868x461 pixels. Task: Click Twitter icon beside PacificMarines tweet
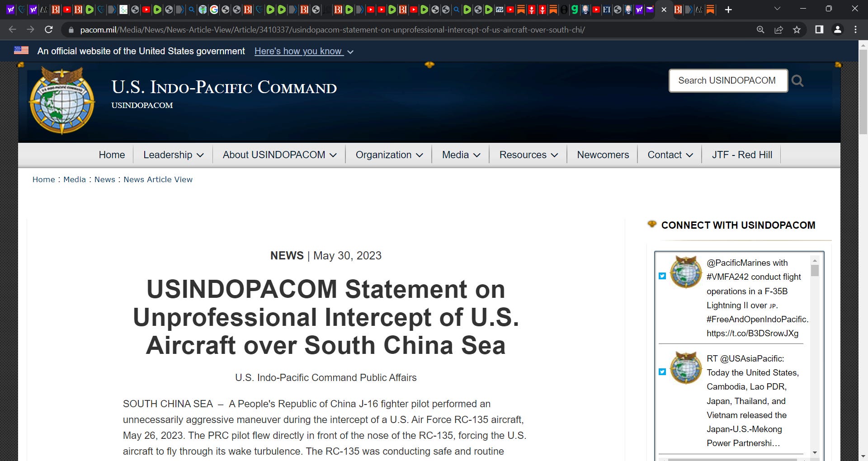pos(662,276)
